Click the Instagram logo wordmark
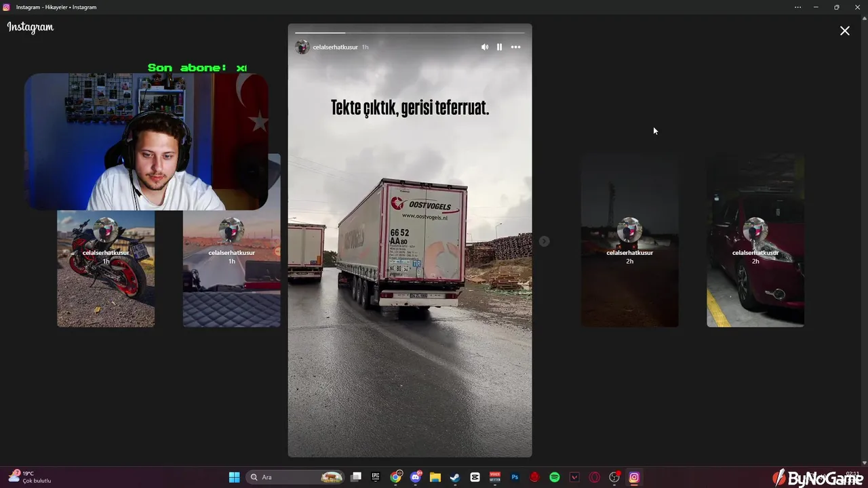 tap(31, 27)
